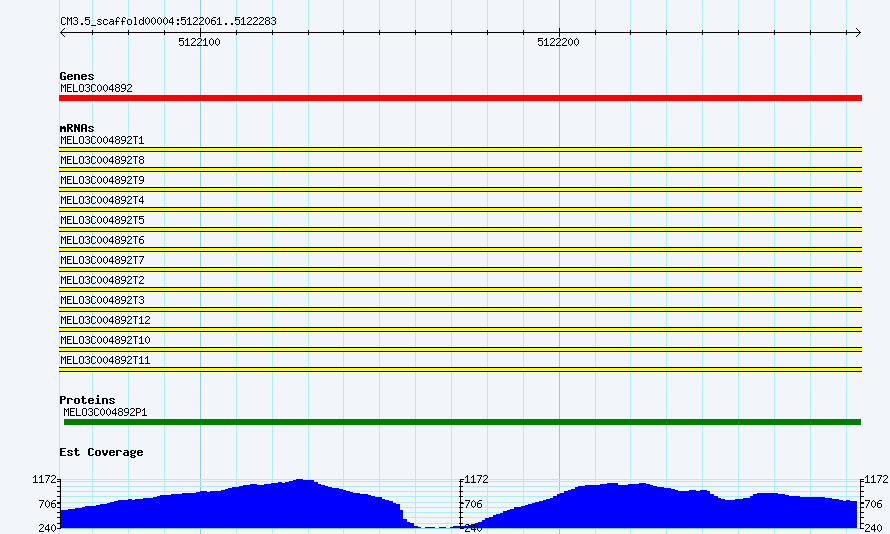Click the blue Est Coverage histogram
The height and width of the screenshot is (534, 890).
click(x=459, y=504)
